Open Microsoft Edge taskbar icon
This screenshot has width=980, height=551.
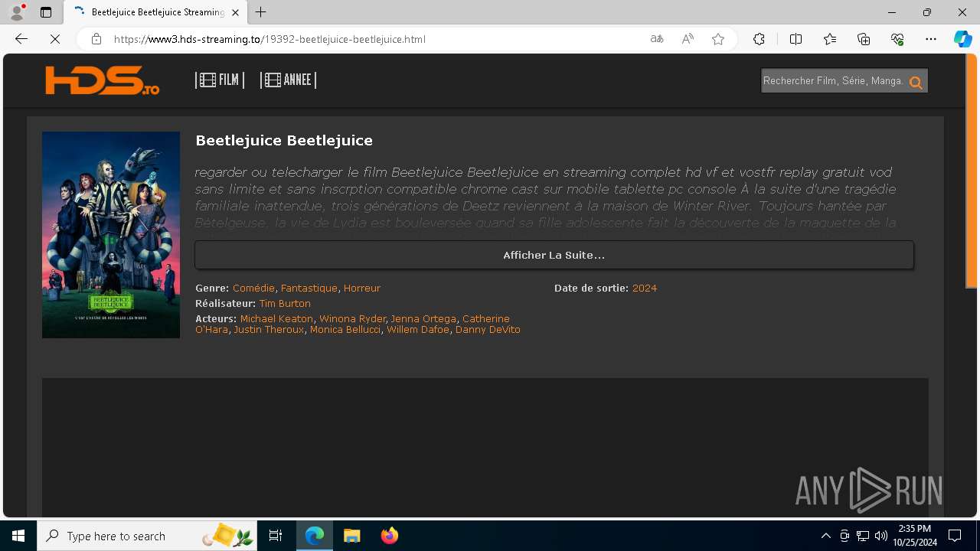click(315, 536)
